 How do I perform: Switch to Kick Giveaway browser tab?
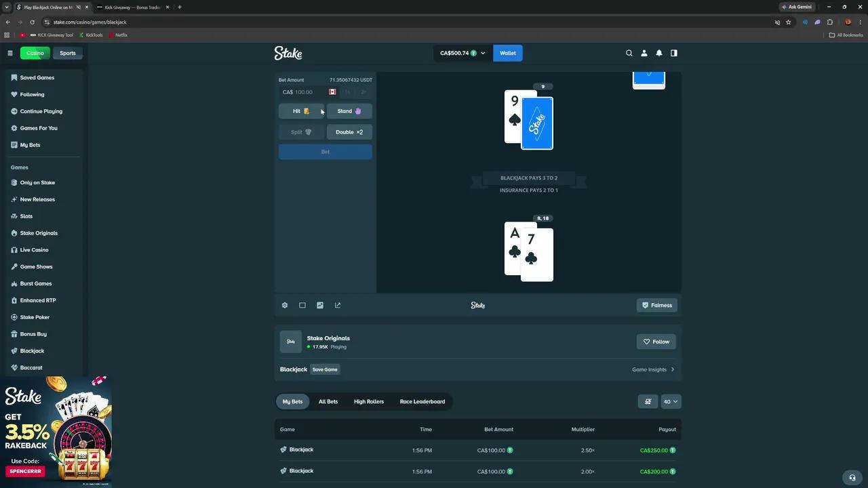tap(132, 7)
